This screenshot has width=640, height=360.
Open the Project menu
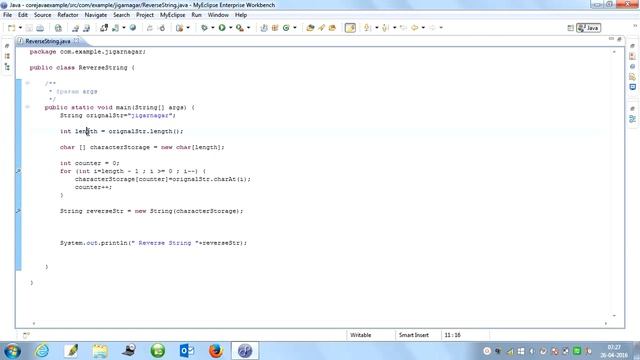click(x=145, y=15)
